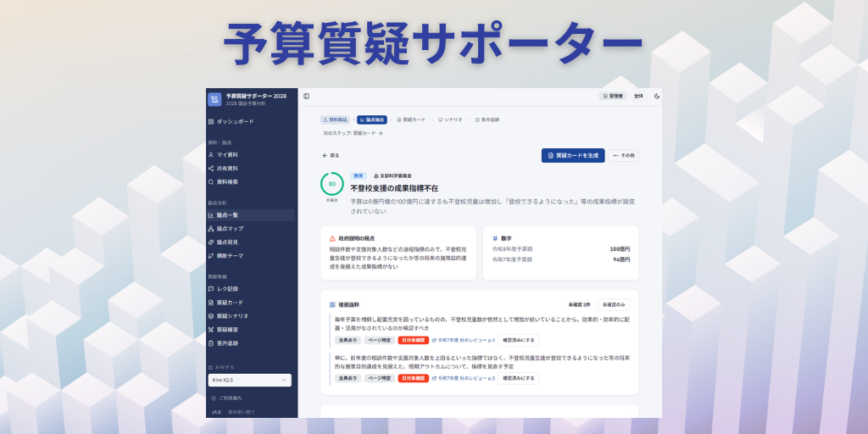Open 論点マップ in the sidebar

230,229
